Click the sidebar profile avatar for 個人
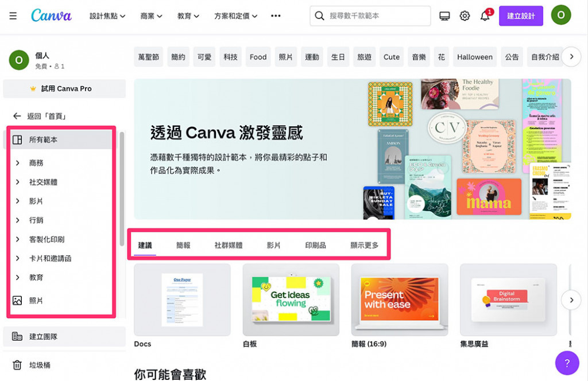Viewport: 588px width, 381px height. click(x=19, y=60)
